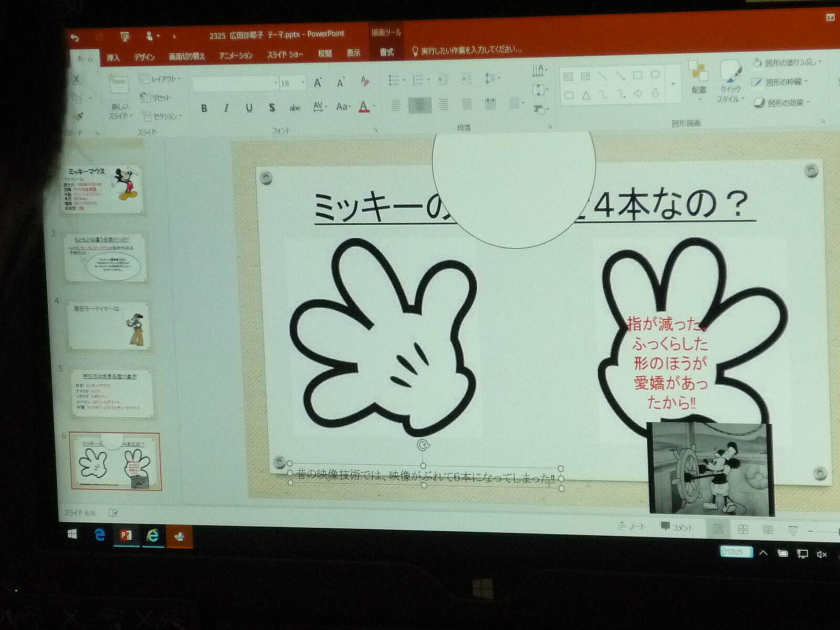Expand the レイアウト layout dropdown
Viewport: 840px width, 630px height.
tap(161, 79)
